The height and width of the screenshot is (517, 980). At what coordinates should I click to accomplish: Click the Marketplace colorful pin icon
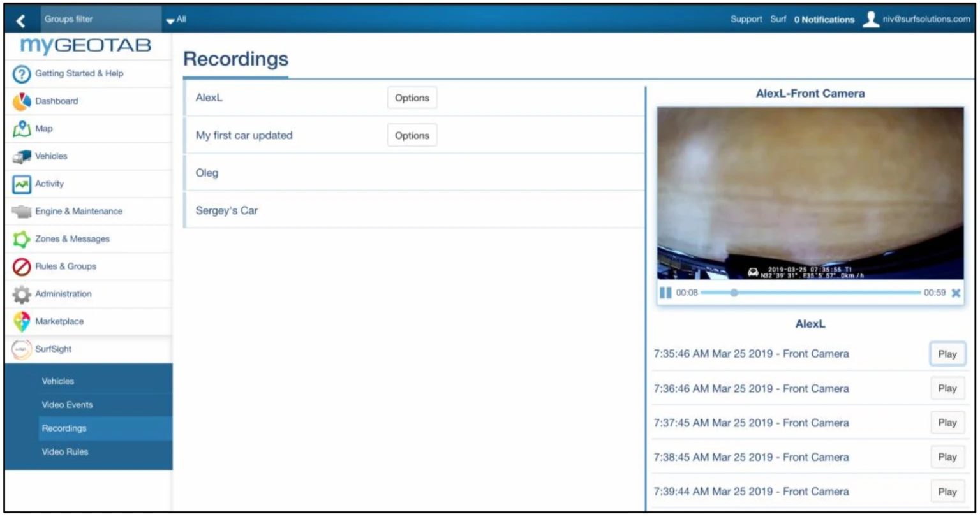point(22,322)
